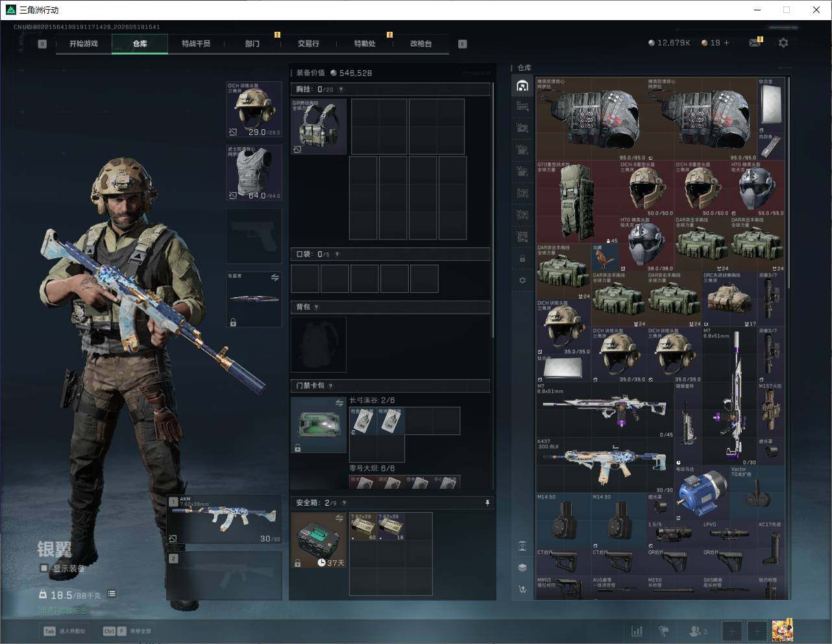The image size is (832, 644).
Task: Select the main warehouse icon in storage sidebar
Action: point(522,86)
